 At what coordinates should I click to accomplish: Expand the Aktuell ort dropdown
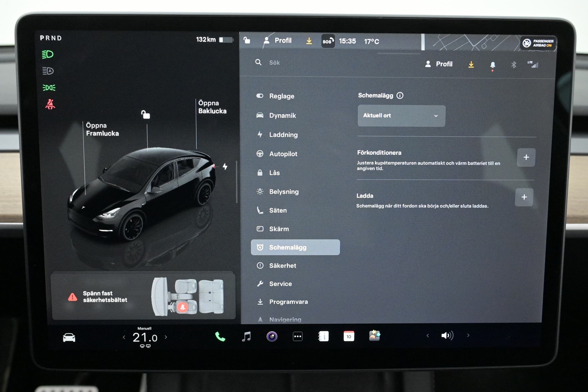tap(401, 116)
